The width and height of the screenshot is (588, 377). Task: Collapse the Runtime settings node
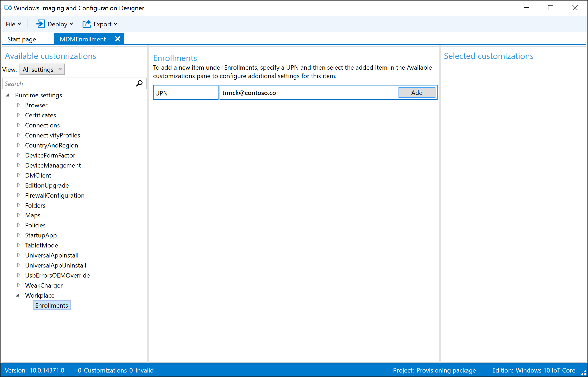[x=8, y=95]
